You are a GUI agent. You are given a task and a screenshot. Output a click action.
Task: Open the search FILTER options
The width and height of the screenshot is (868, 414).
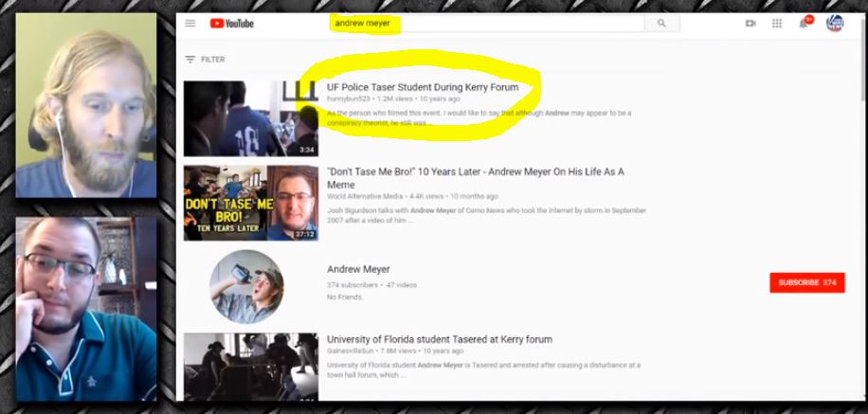(x=205, y=60)
